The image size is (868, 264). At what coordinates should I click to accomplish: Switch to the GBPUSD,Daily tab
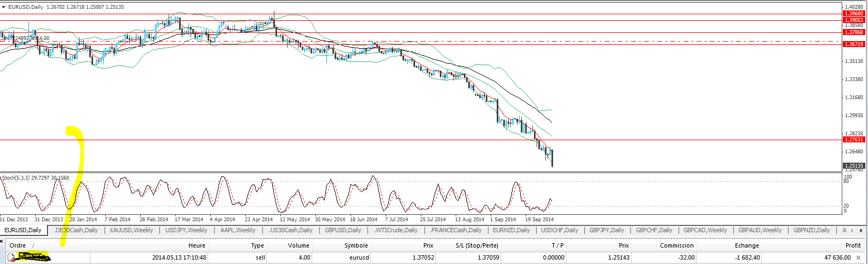click(x=343, y=231)
